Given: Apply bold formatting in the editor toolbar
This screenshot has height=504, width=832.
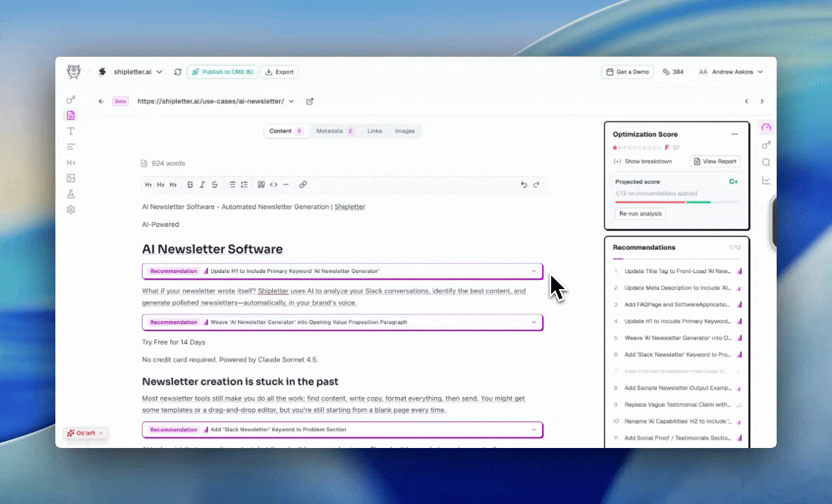Looking at the screenshot, I should [x=190, y=184].
